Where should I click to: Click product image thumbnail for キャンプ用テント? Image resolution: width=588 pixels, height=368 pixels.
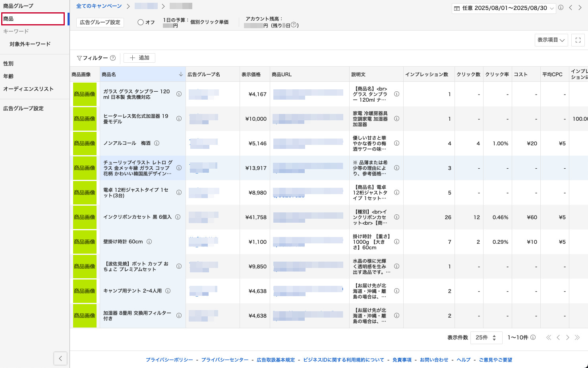coord(85,291)
